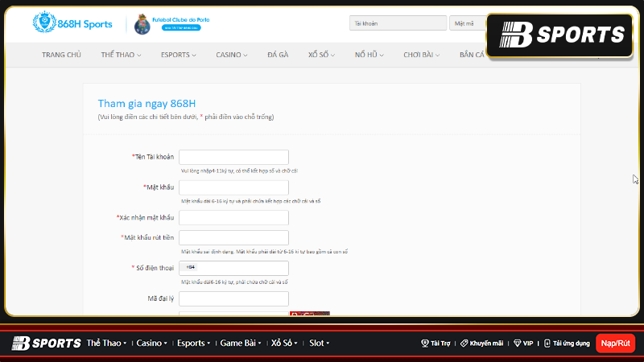
Task: Click the Tài Trợ link text
Action: pyautogui.click(x=440, y=343)
